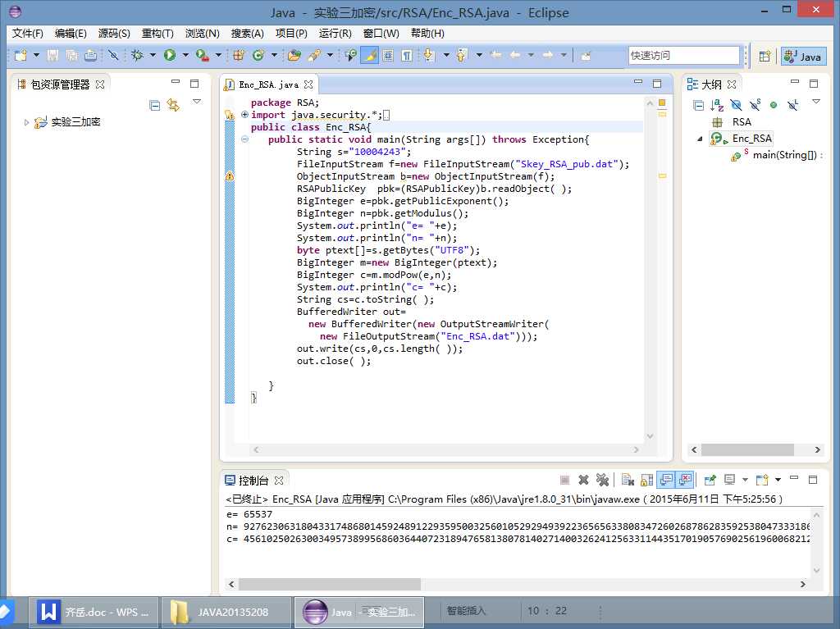The width and height of the screenshot is (840, 629).
Task: Switch to the Java perspective button
Action: click(x=804, y=56)
